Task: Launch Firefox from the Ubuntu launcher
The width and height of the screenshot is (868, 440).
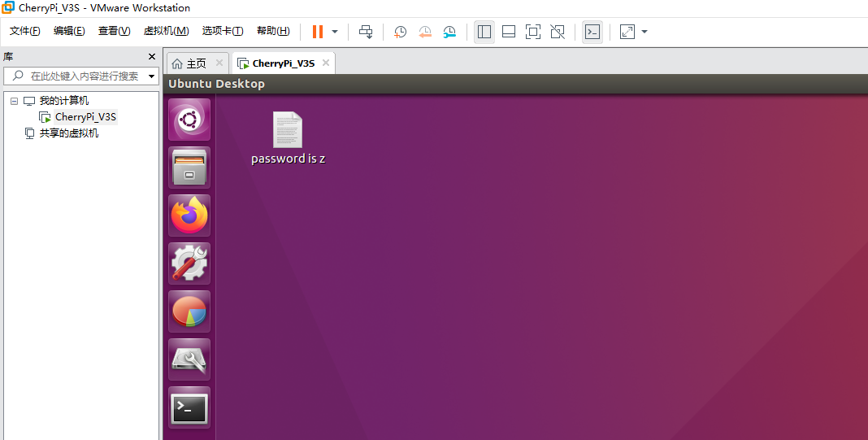Action: (189, 216)
